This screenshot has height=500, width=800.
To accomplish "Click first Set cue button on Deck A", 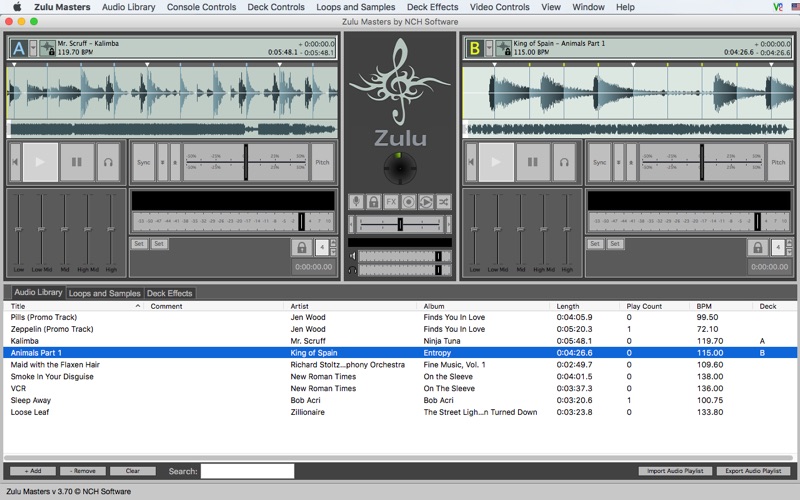I will click(x=139, y=244).
